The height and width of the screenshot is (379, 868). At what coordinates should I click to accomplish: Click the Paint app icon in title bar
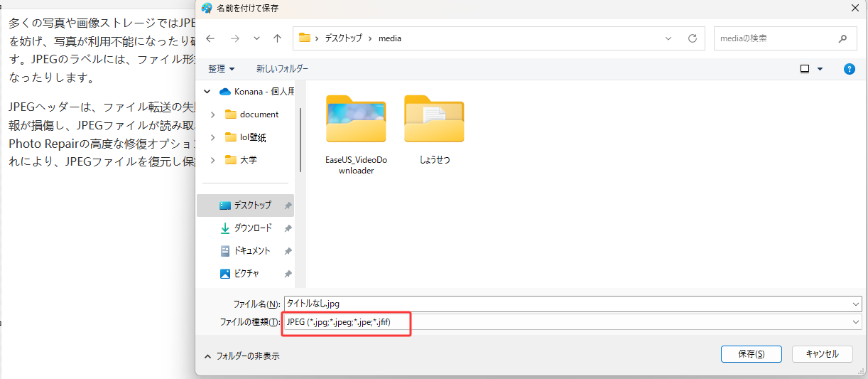[207, 8]
